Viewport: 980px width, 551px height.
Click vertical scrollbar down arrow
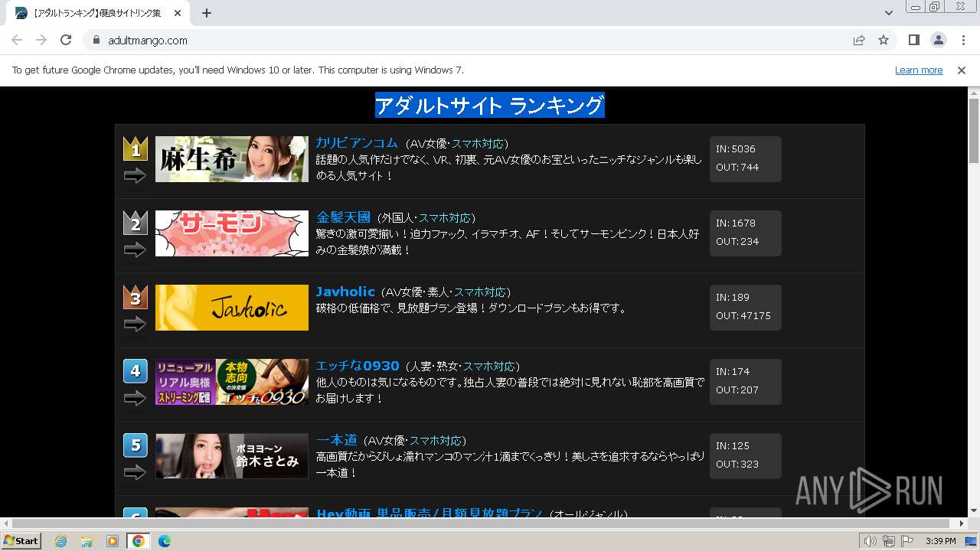coord(974,511)
